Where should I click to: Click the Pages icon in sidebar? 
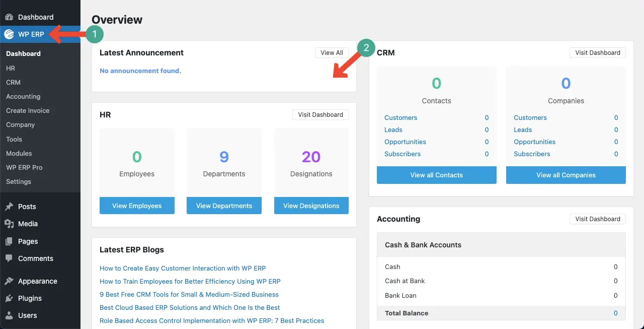coord(9,241)
